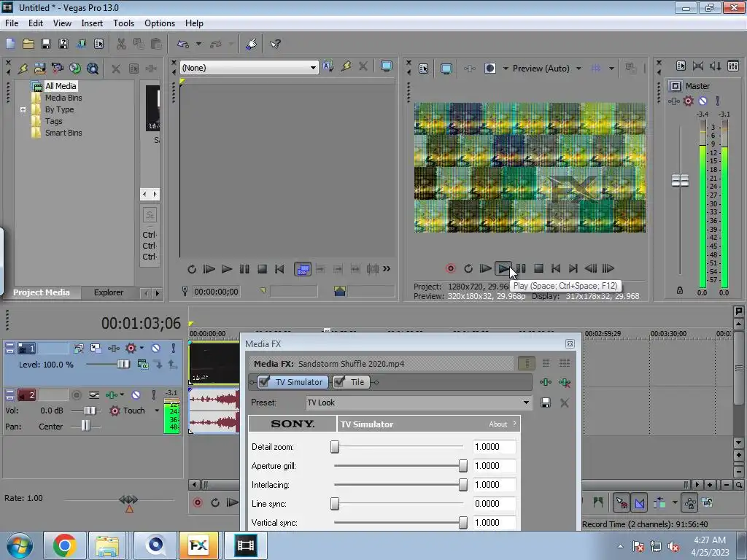Open the Touch automation mode dropdown
Image resolution: width=747 pixels, height=560 pixels.
[157, 411]
